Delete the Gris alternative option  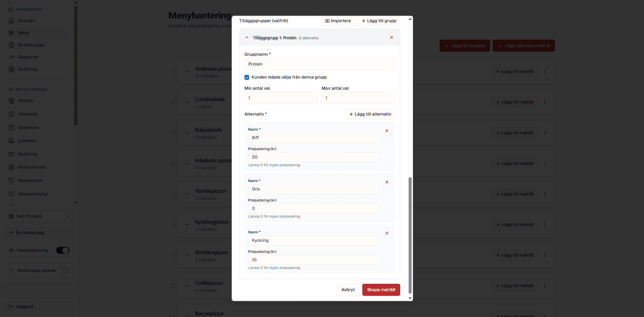(387, 182)
